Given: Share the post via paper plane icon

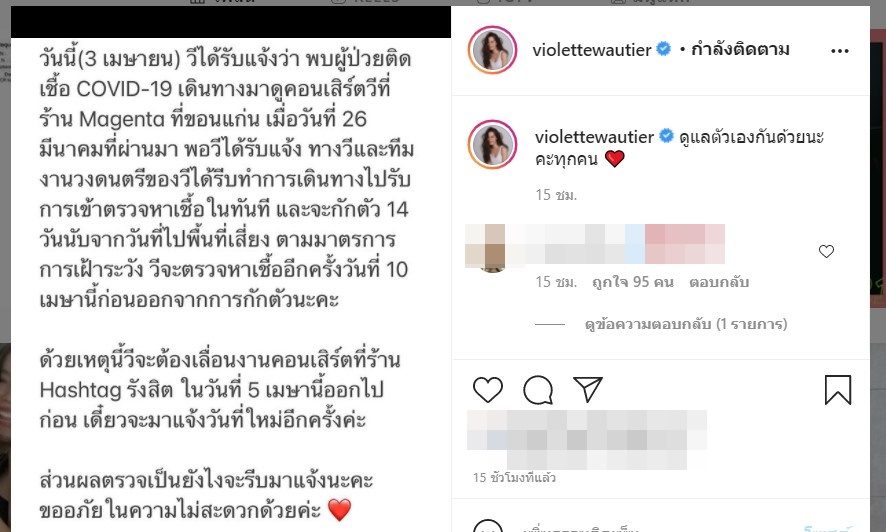Looking at the screenshot, I should point(588,389).
